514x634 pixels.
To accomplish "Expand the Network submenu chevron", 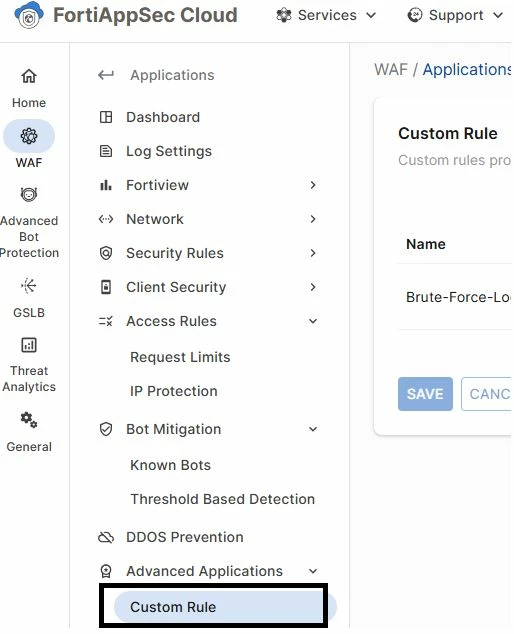I will click(x=313, y=219).
